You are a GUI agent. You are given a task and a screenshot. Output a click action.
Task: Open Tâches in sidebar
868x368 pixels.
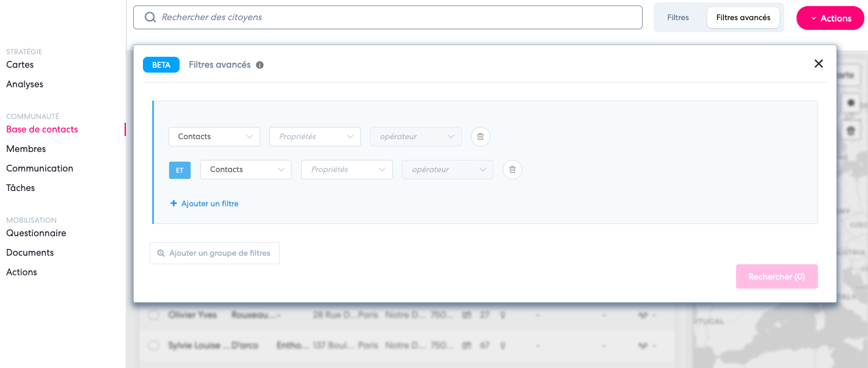click(21, 188)
